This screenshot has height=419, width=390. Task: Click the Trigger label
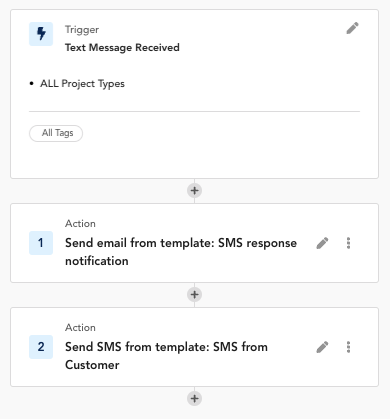point(82,30)
